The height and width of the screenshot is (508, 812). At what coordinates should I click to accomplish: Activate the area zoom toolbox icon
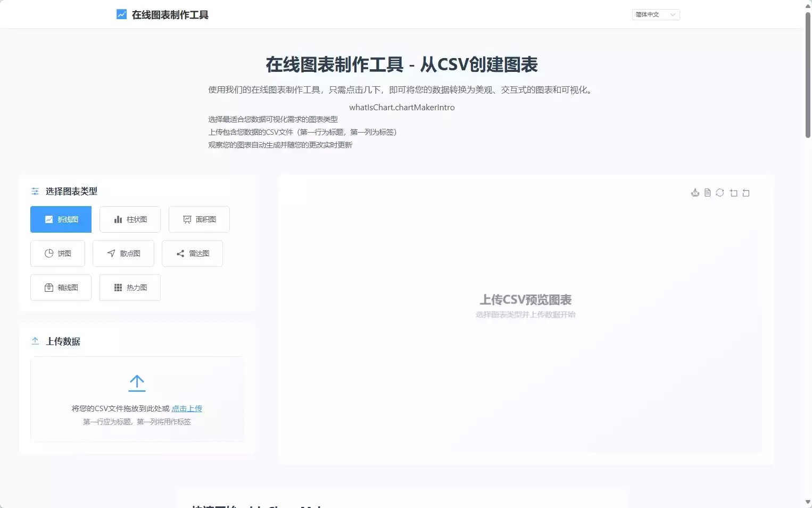point(734,193)
